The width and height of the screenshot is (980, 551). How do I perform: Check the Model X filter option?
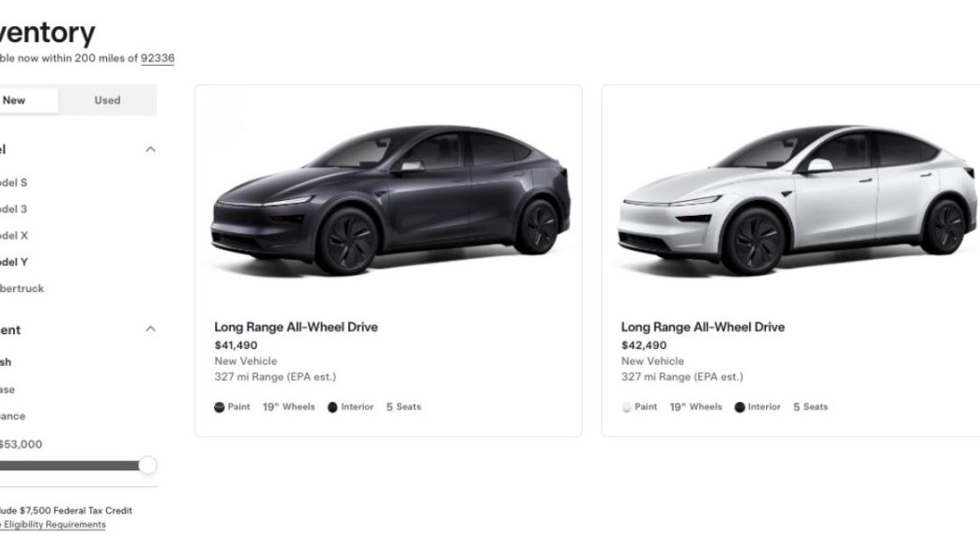pyautogui.click(x=13, y=236)
